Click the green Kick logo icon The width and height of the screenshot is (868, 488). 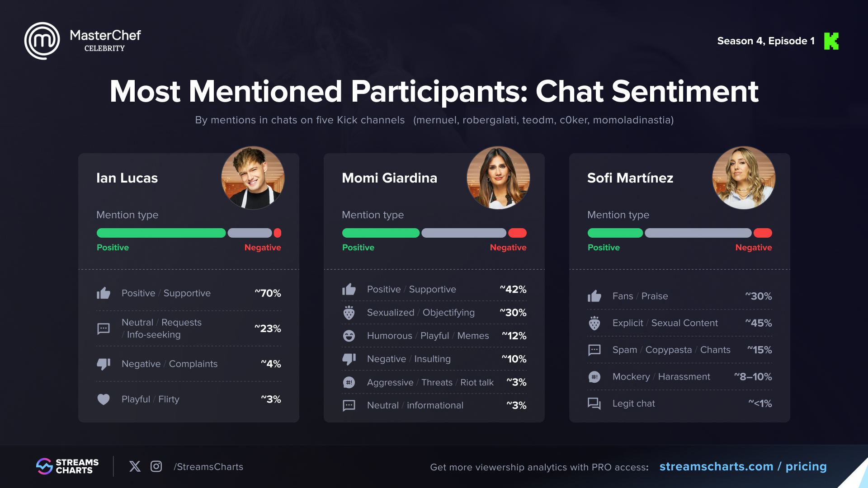click(x=831, y=41)
